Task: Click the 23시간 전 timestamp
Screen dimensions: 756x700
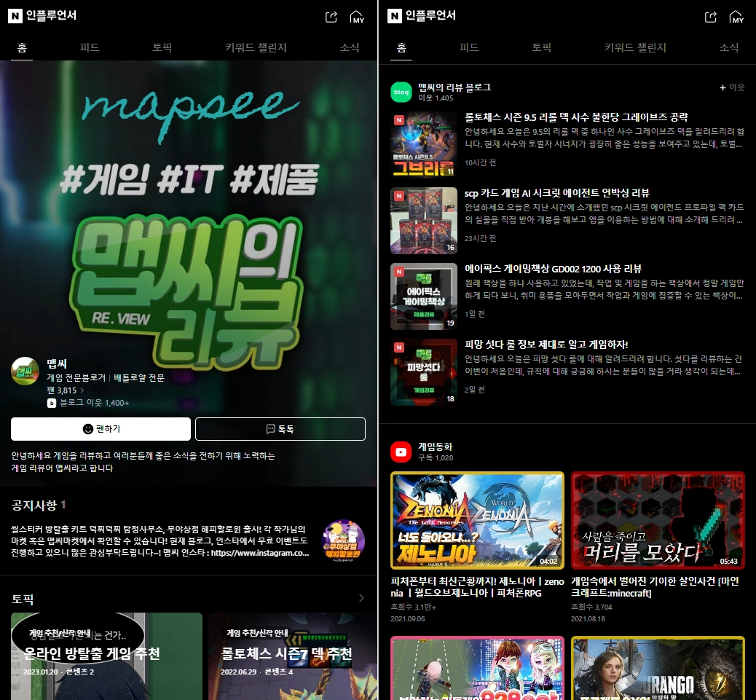Action: coord(480,238)
